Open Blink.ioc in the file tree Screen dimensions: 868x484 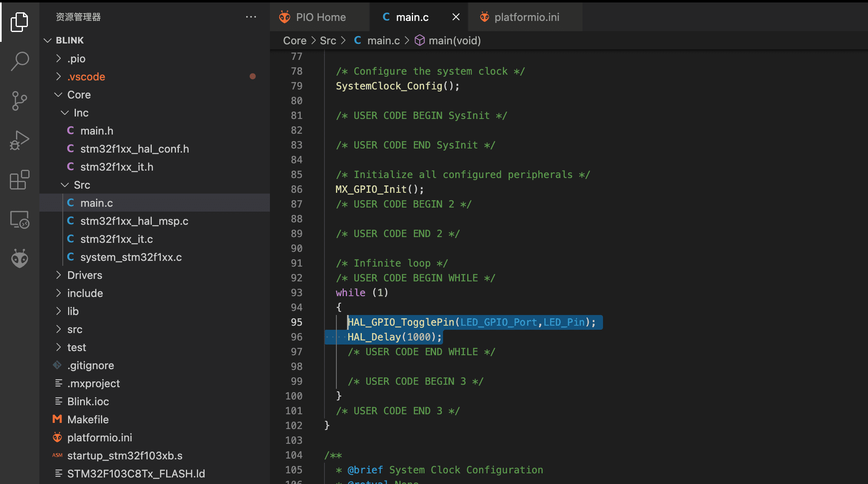coord(88,402)
